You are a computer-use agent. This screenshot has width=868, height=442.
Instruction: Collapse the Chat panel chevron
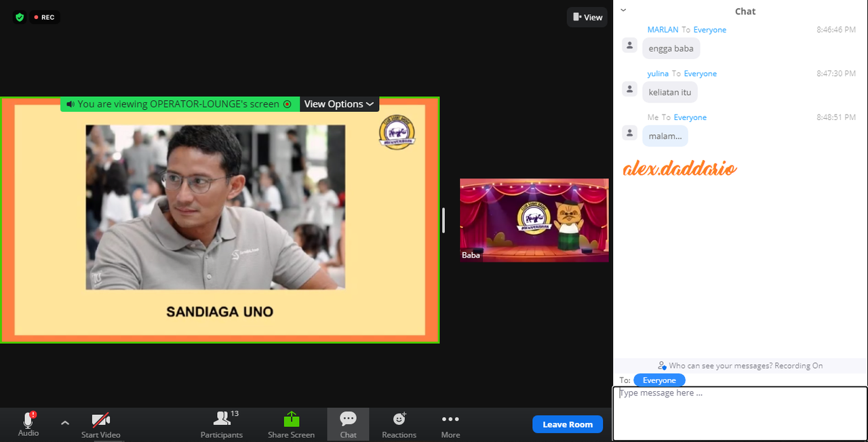point(623,10)
